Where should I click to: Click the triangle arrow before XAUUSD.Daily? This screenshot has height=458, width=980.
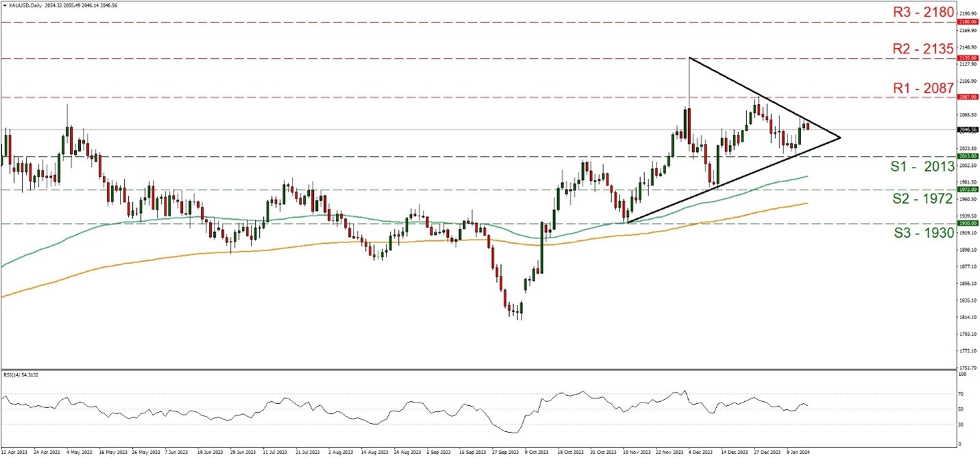click(3, 5)
